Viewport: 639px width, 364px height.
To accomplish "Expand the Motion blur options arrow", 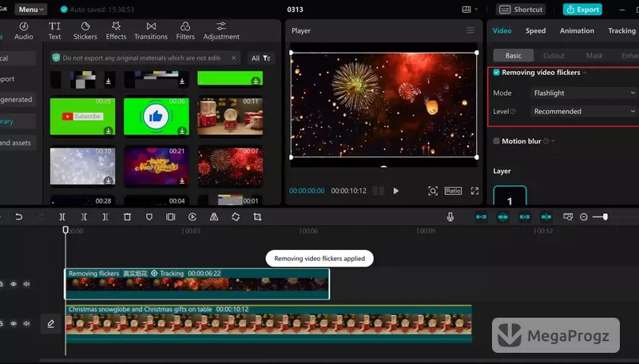I will point(553,140).
